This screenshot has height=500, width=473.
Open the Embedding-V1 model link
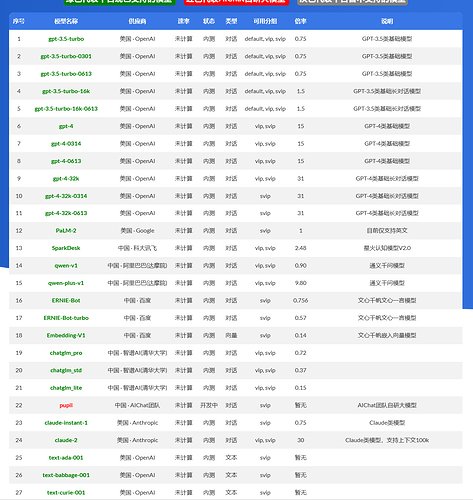(x=66, y=335)
